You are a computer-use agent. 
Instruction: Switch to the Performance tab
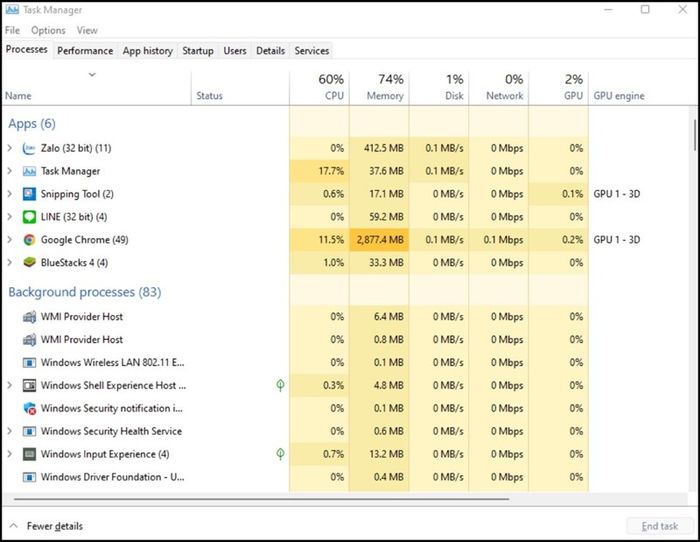pyautogui.click(x=85, y=51)
